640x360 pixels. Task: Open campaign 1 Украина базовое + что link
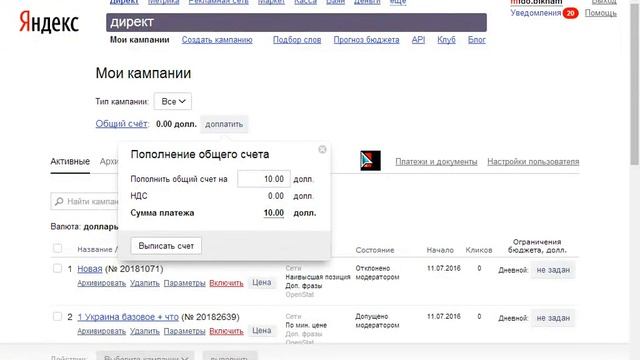128,317
